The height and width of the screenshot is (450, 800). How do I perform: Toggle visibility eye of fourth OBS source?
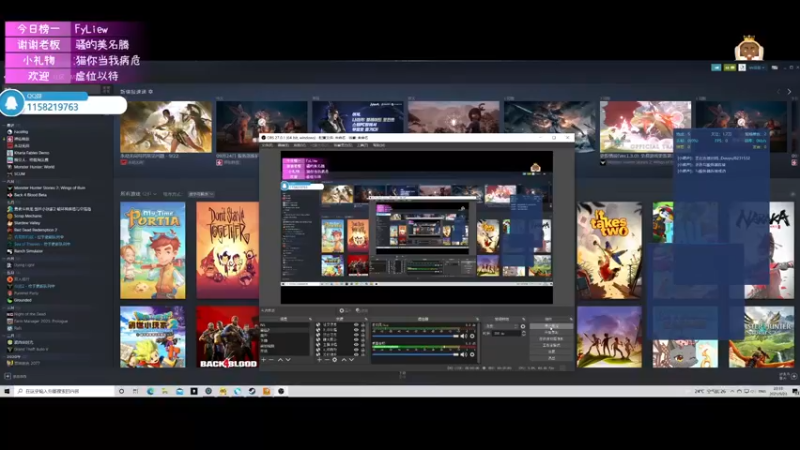357,340
